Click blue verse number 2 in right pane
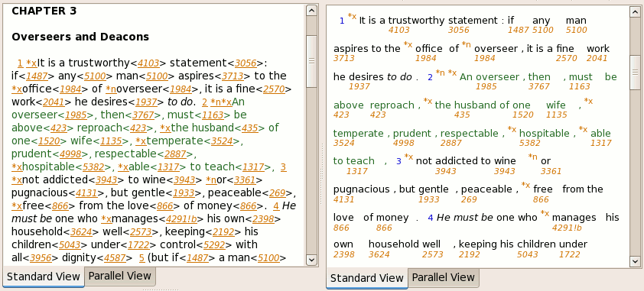 click(430, 77)
